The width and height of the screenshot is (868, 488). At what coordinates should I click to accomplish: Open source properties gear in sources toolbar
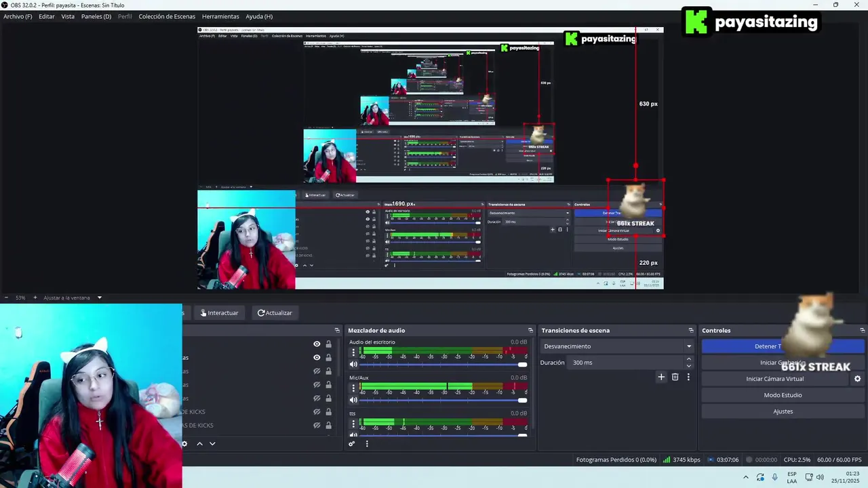[184, 444]
